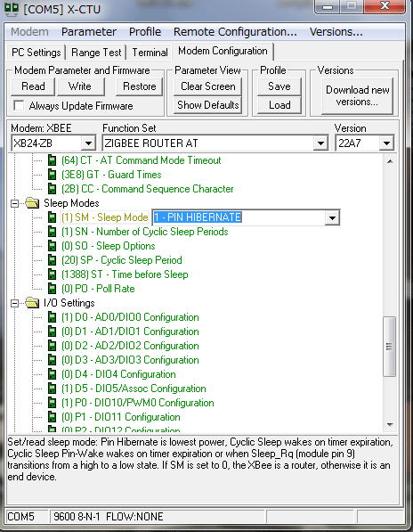The image size is (413, 532).
Task: Open the Sleep Mode PIN HIBERNATE dropdown arrow
Action: (x=332, y=217)
